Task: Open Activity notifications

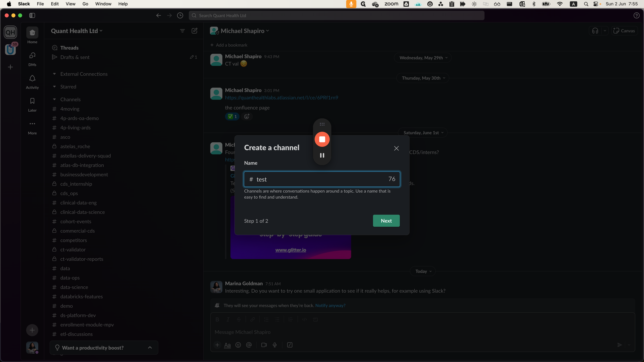Action: (x=32, y=82)
